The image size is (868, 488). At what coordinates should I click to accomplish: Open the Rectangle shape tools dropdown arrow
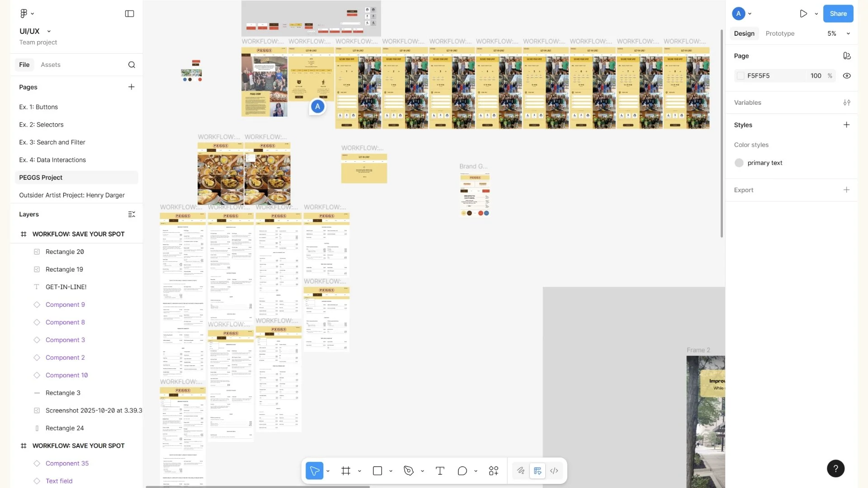tap(391, 471)
